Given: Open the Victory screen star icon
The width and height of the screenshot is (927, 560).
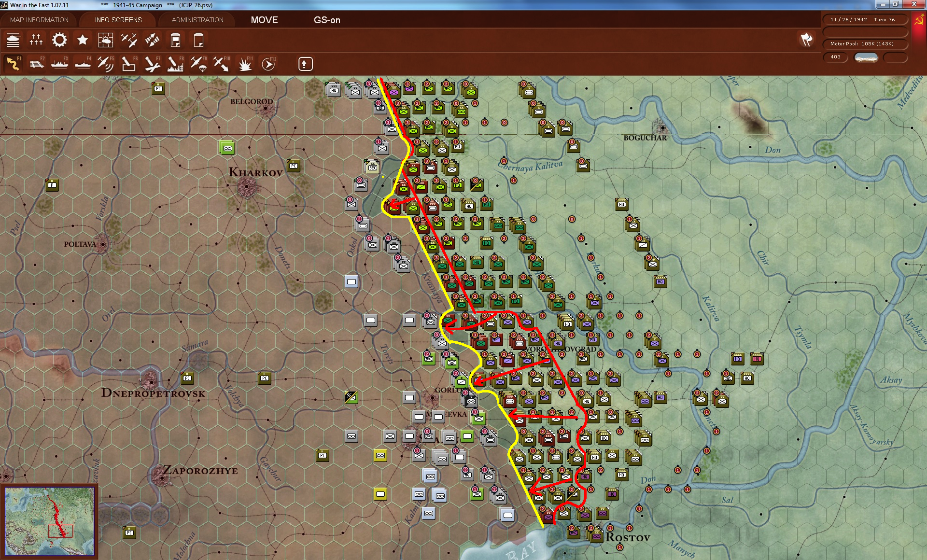Looking at the screenshot, I should pos(83,40).
